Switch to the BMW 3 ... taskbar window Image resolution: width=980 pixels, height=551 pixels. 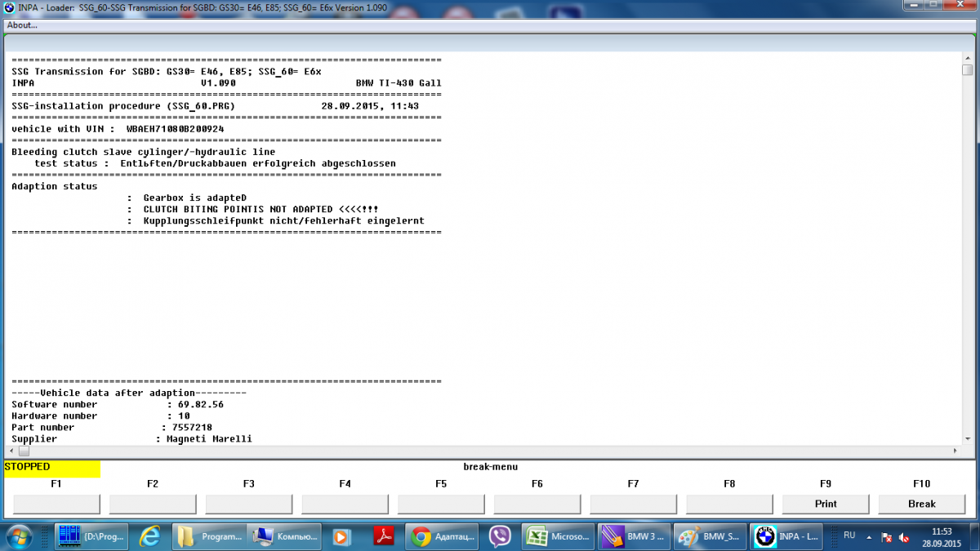634,537
